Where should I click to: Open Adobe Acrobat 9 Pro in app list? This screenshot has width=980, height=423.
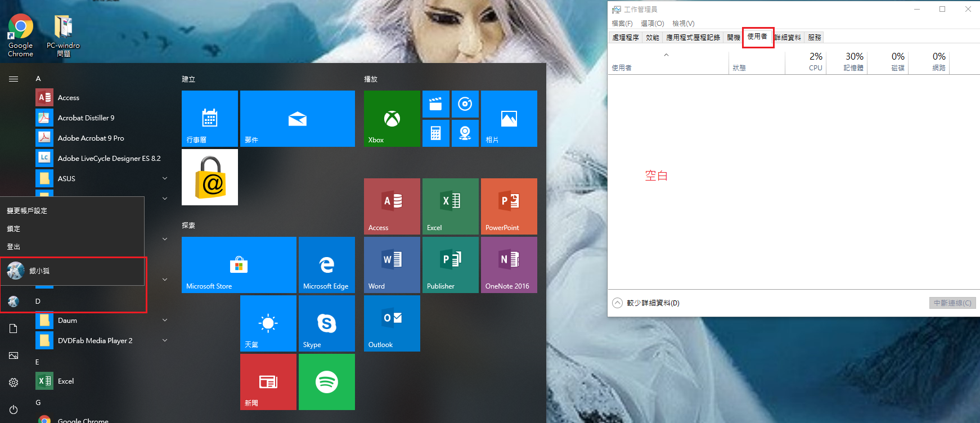click(101, 138)
